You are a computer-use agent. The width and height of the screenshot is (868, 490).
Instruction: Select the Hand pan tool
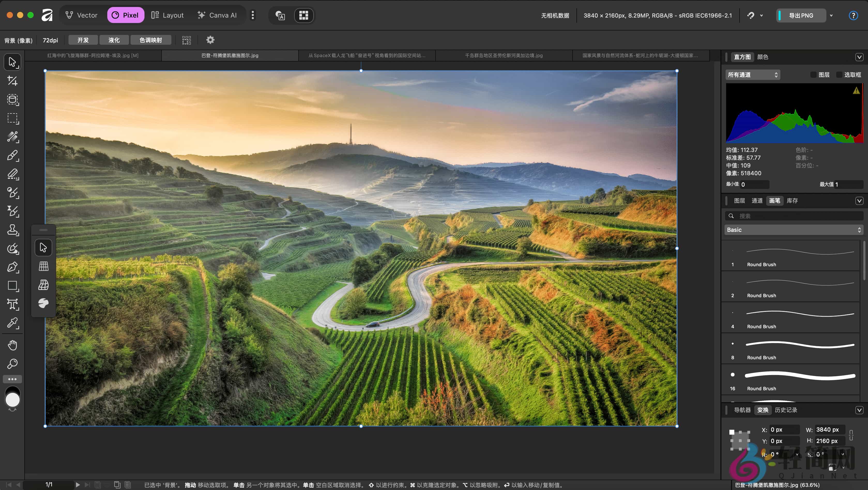(x=12, y=345)
